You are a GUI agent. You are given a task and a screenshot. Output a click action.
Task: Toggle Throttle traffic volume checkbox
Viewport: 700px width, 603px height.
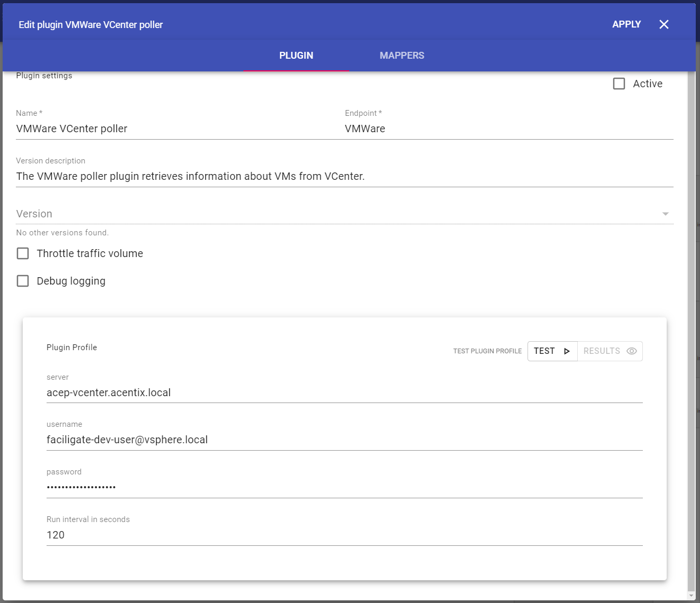pos(23,253)
